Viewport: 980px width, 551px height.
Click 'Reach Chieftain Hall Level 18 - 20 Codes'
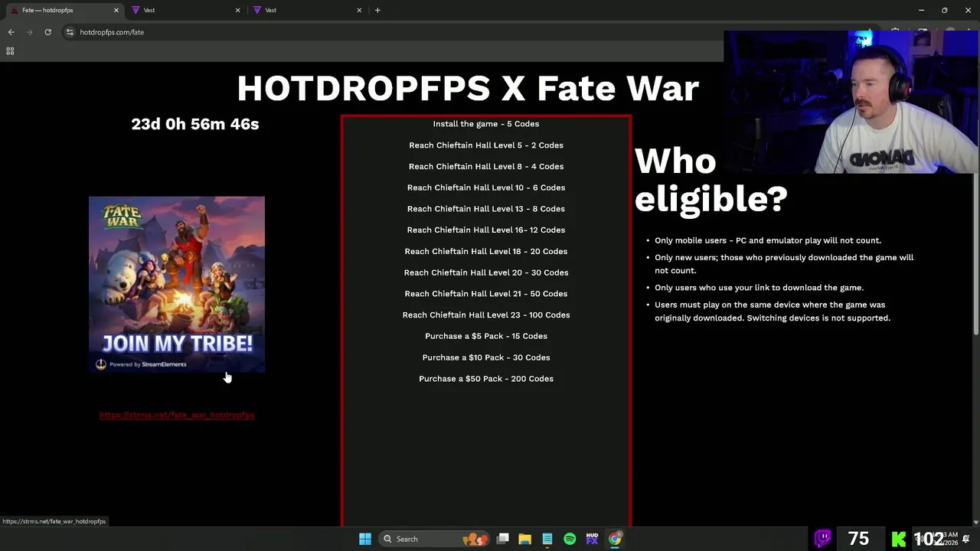coord(486,251)
